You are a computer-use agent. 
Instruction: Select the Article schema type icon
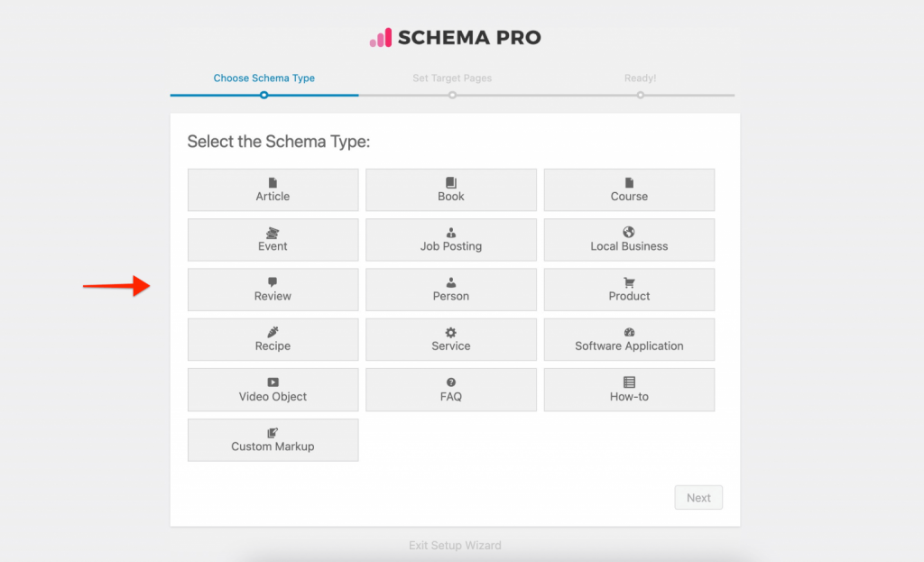pos(273,189)
